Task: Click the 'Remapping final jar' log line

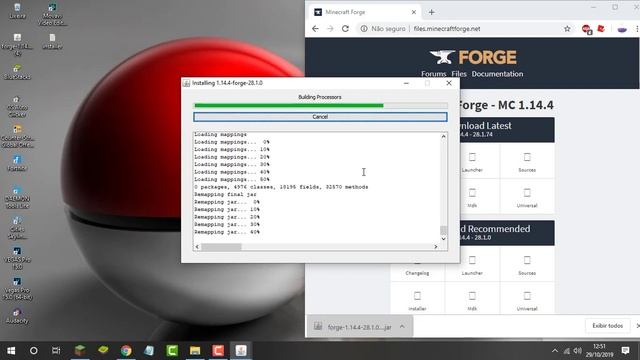Action: point(225,194)
